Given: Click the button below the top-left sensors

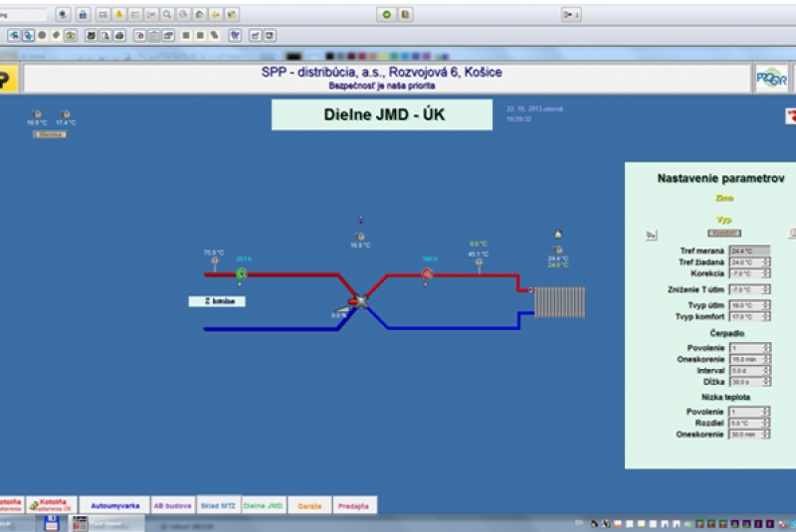Looking at the screenshot, I should [x=50, y=134].
